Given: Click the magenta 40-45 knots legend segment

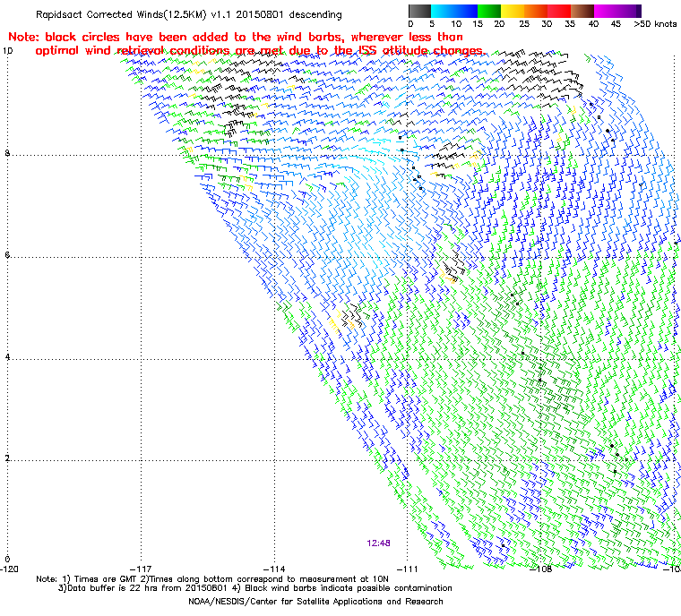Looking at the screenshot, I should (606, 11).
